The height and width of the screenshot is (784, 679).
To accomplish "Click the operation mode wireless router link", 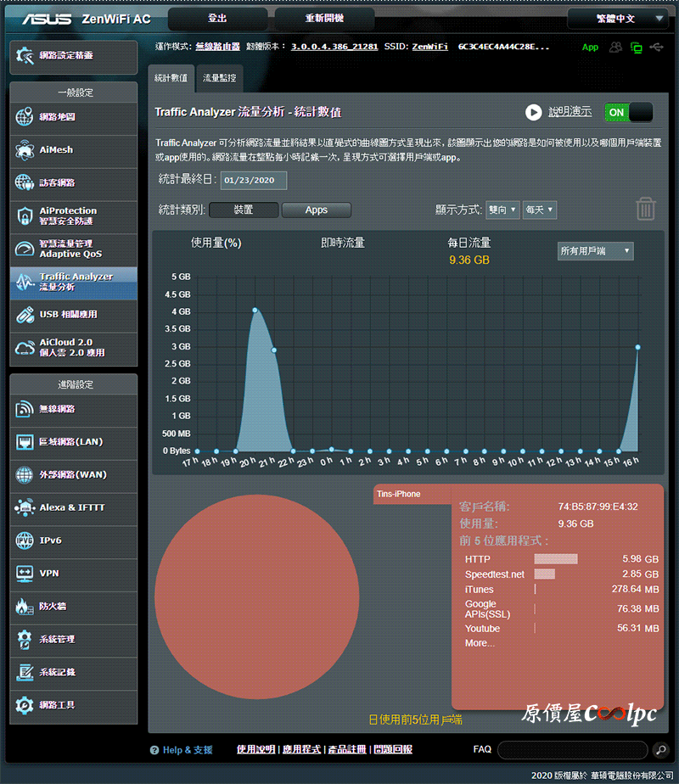I will tap(217, 47).
